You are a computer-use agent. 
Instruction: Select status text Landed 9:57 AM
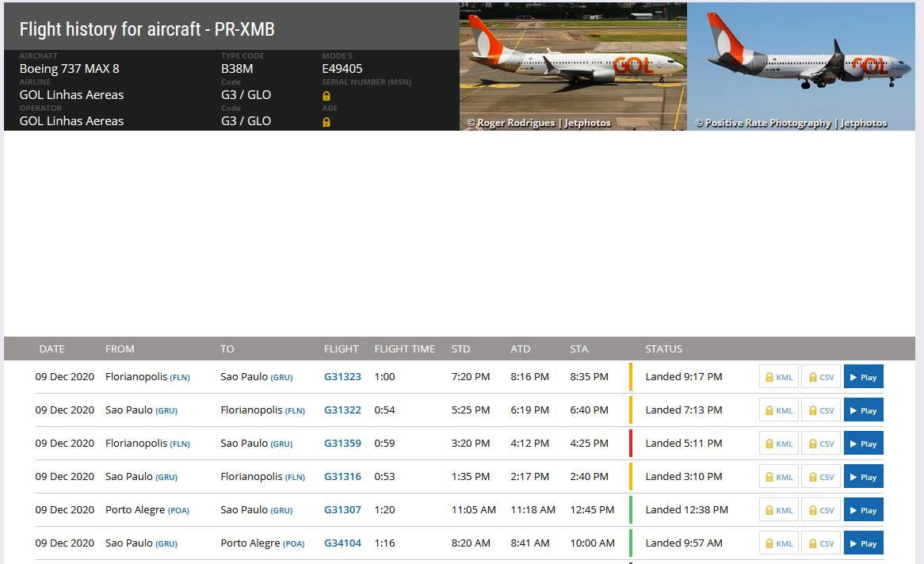click(x=684, y=543)
